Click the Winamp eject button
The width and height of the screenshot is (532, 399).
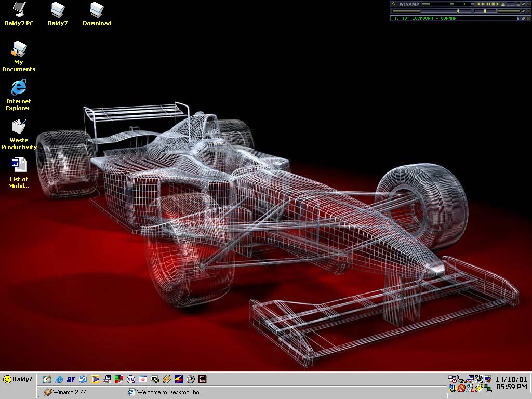503,4
